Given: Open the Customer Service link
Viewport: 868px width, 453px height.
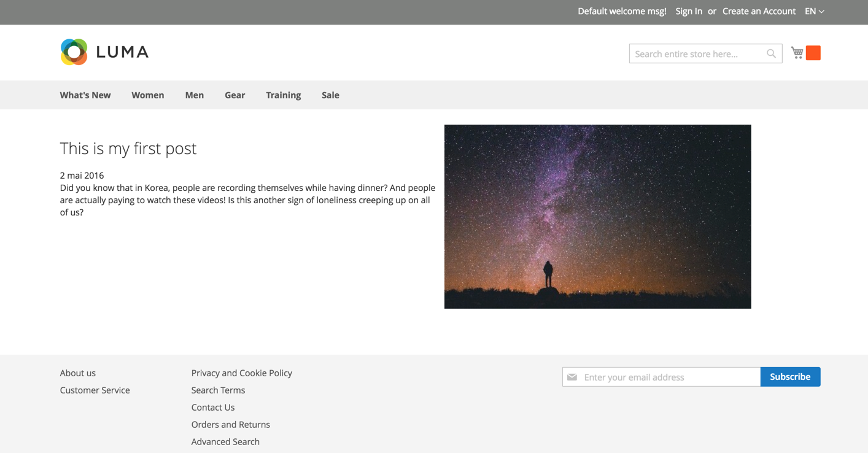Looking at the screenshot, I should (x=95, y=390).
